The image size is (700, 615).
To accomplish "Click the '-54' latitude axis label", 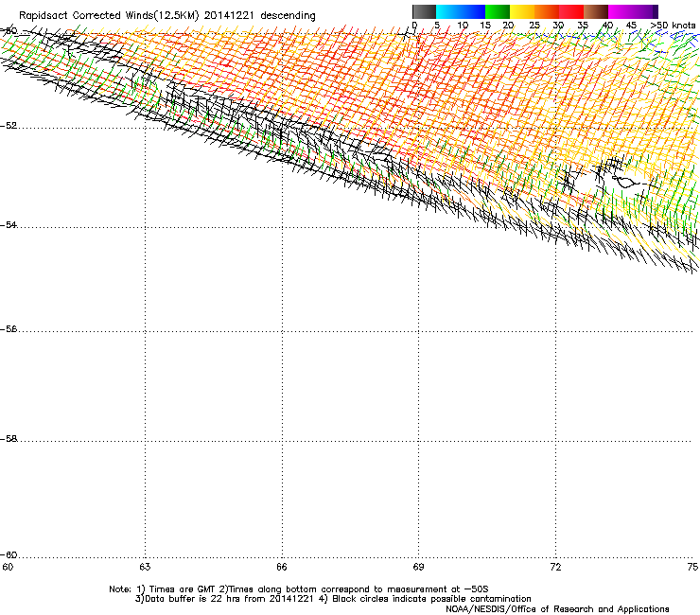I will pos(9,224).
